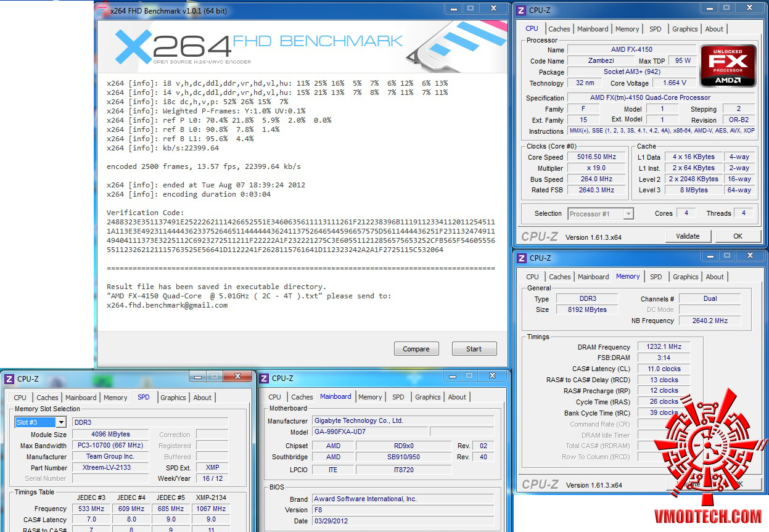Screen dimensions: 769x532
Task: Show the Memory tab in the Mainboard CPU-Z window
Action: pos(370,397)
